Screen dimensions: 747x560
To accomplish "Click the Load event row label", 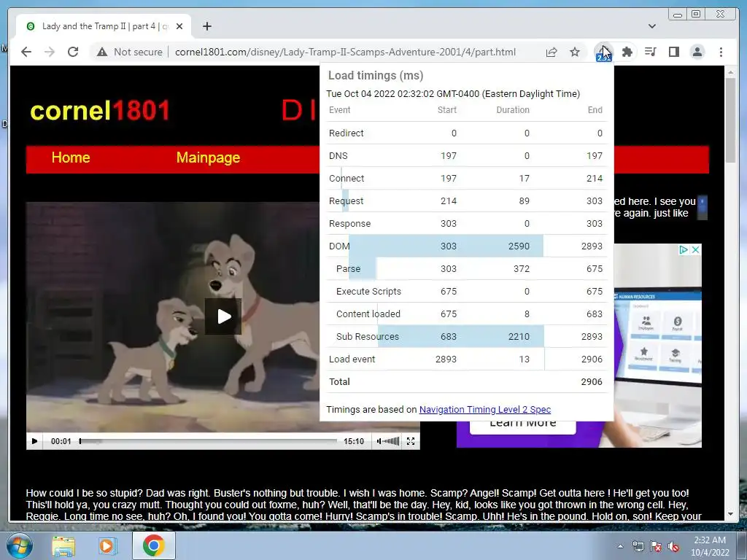I will coord(352,359).
